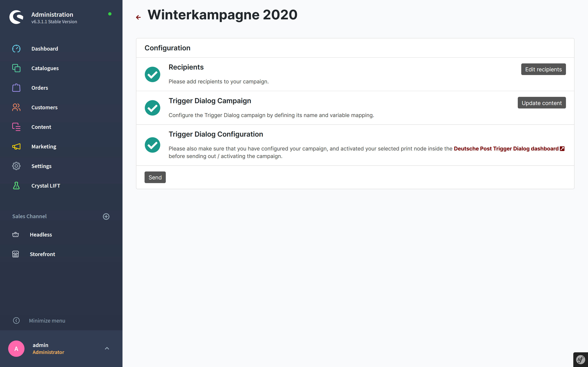Image resolution: width=588 pixels, height=367 pixels.
Task: Select the Orders bag icon
Action: pos(16,88)
